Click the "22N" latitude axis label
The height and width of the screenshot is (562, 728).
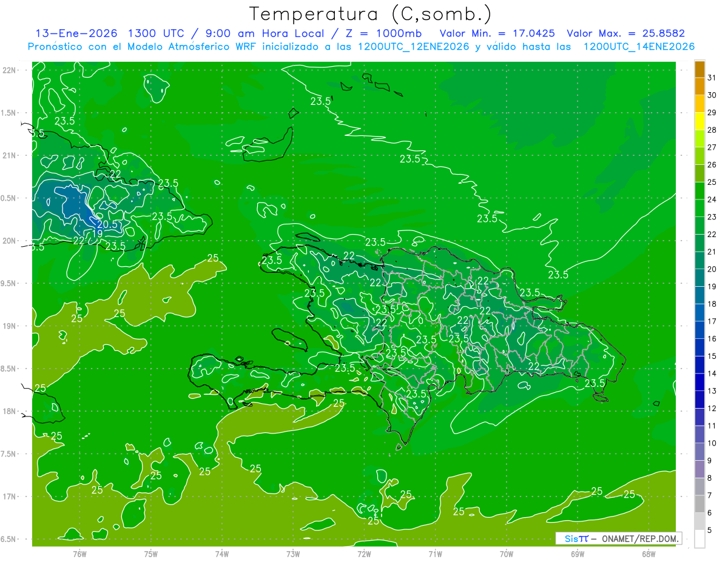[8, 70]
